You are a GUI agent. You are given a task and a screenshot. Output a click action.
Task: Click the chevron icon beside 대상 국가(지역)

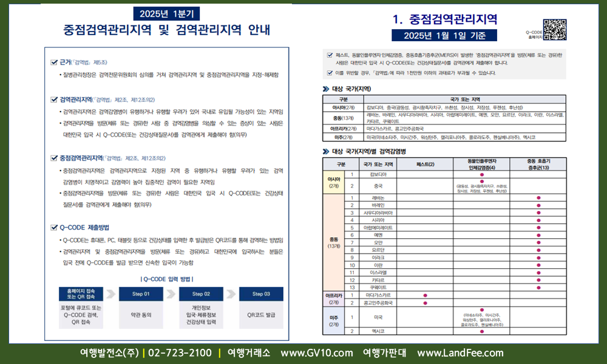tap(327, 89)
